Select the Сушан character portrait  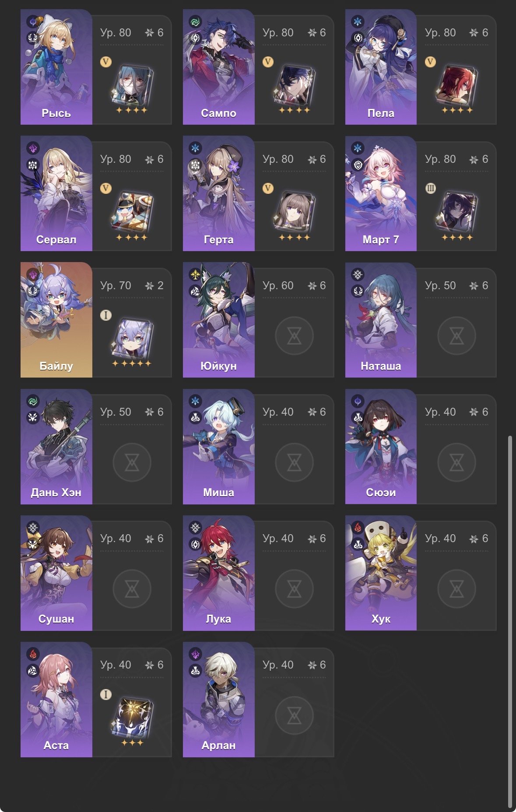pyautogui.click(x=56, y=573)
